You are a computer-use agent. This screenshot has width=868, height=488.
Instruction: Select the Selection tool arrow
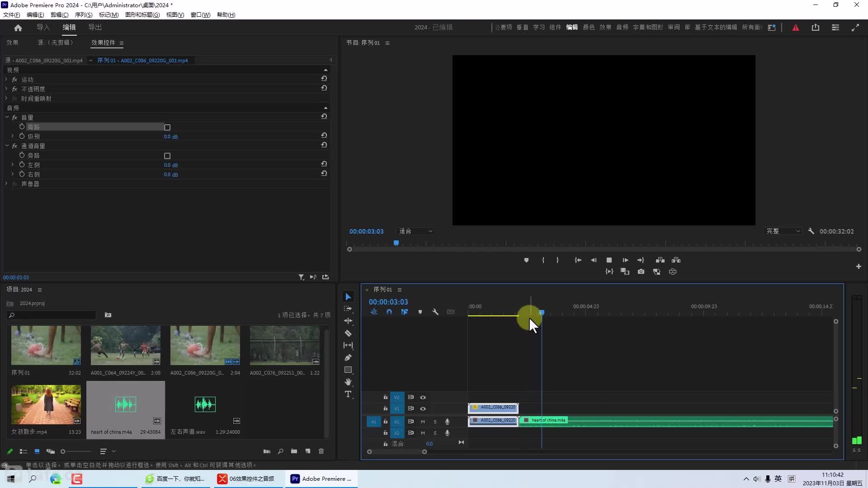pos(348,297)
